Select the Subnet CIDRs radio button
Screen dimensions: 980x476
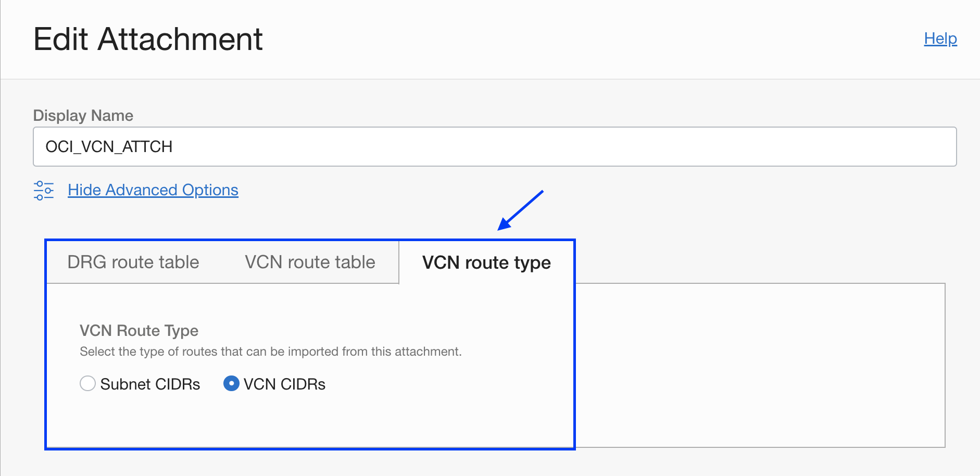point(87,384)
